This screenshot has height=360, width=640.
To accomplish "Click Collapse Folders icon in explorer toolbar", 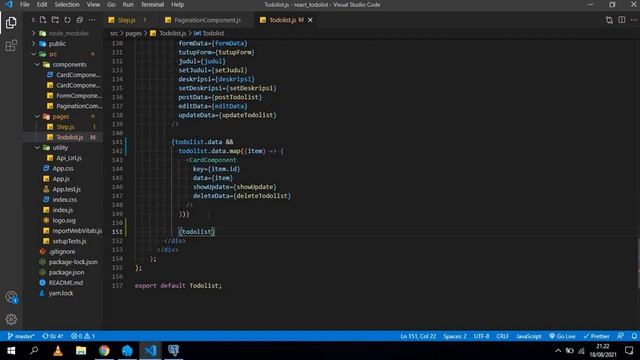I will [80, 20].
